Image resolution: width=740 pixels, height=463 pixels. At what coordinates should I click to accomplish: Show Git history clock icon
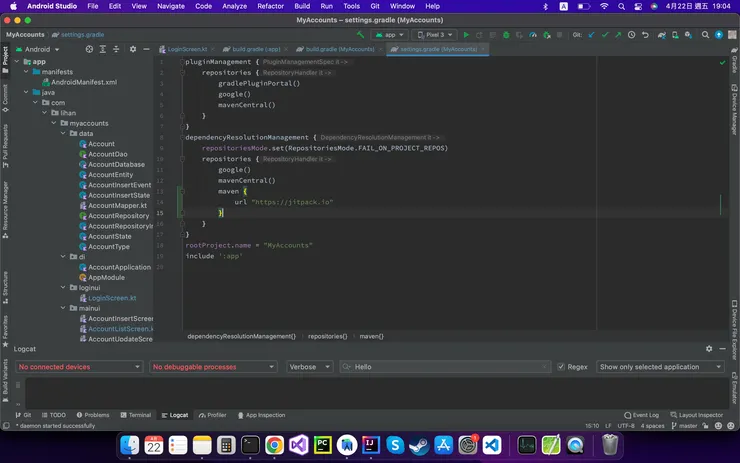coord(631,34)
